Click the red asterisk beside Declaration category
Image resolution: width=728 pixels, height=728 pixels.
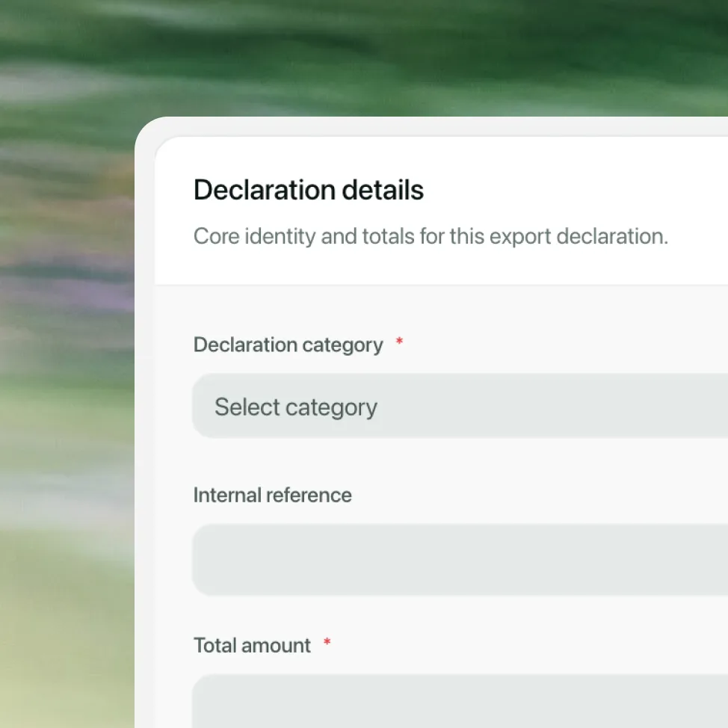click(399, 342)
